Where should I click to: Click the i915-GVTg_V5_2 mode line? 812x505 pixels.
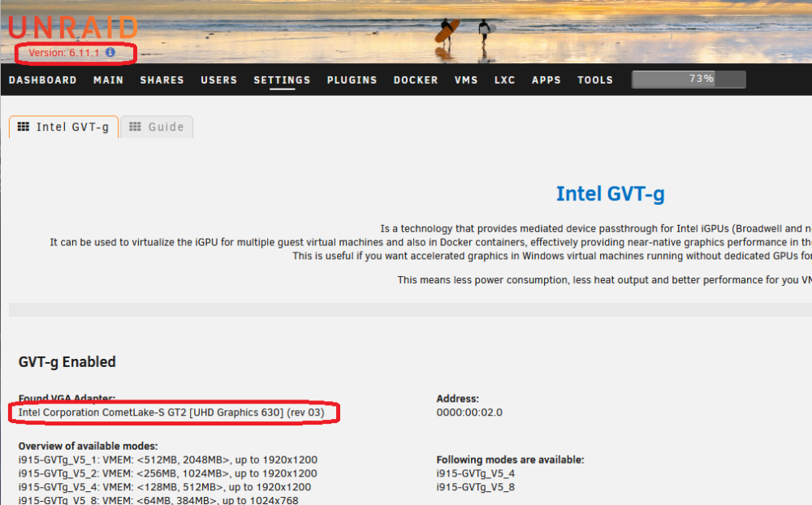click(x=168, y=473)
